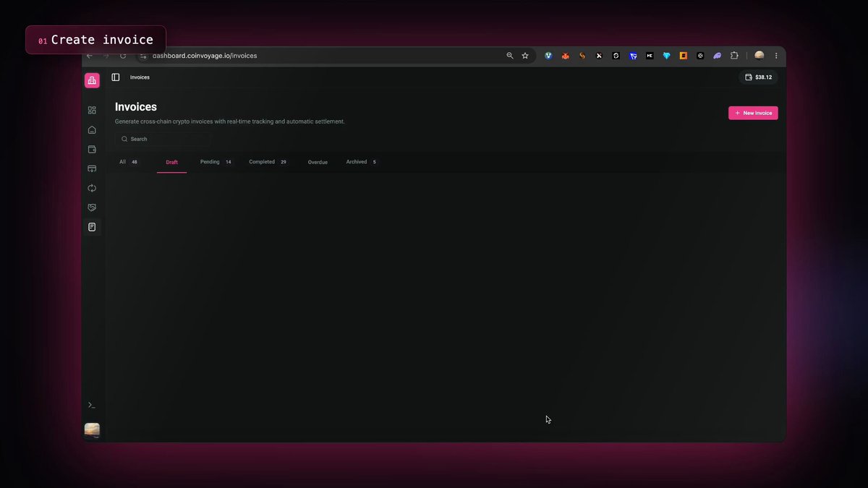Open the black ME extension icon

point(650,56)
